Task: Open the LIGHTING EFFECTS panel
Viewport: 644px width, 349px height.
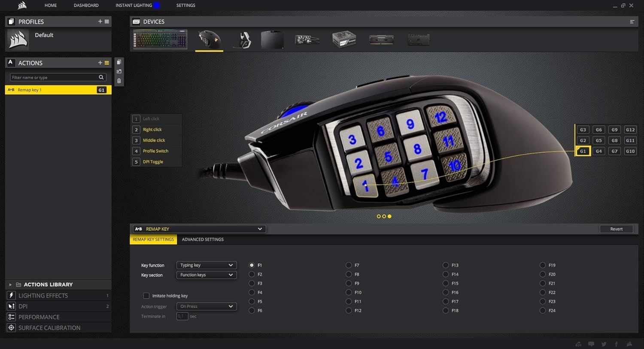Action: click(43, 295)
